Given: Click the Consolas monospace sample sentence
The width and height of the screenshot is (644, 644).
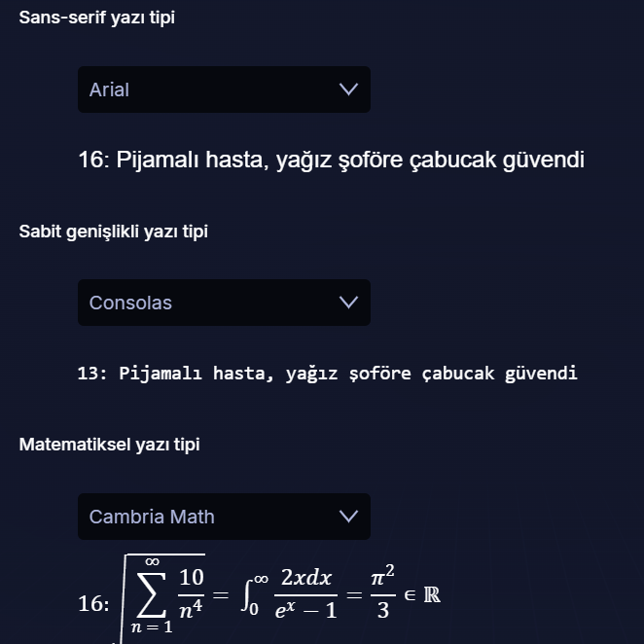Looking at the screenshot, I should (x=328, y=374).
